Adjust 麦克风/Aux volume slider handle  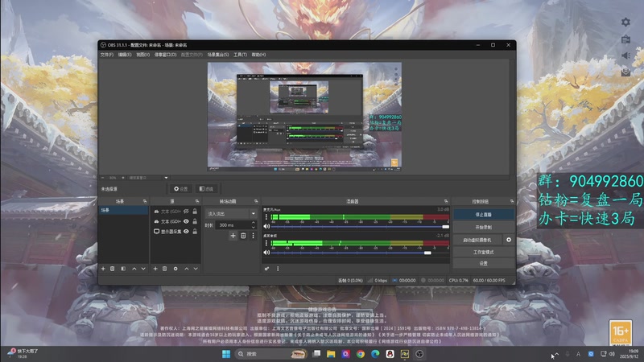click(446, 227)
